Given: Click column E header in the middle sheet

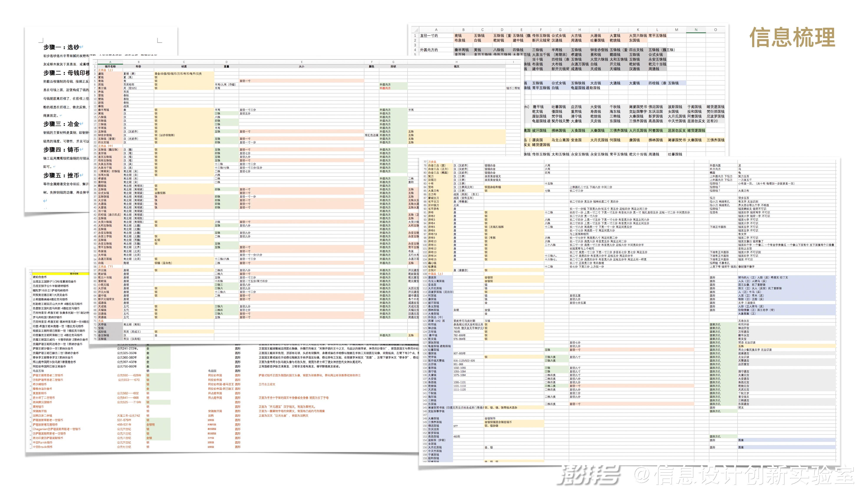Looking at the screenshot, I should click(x=302, y=62).
